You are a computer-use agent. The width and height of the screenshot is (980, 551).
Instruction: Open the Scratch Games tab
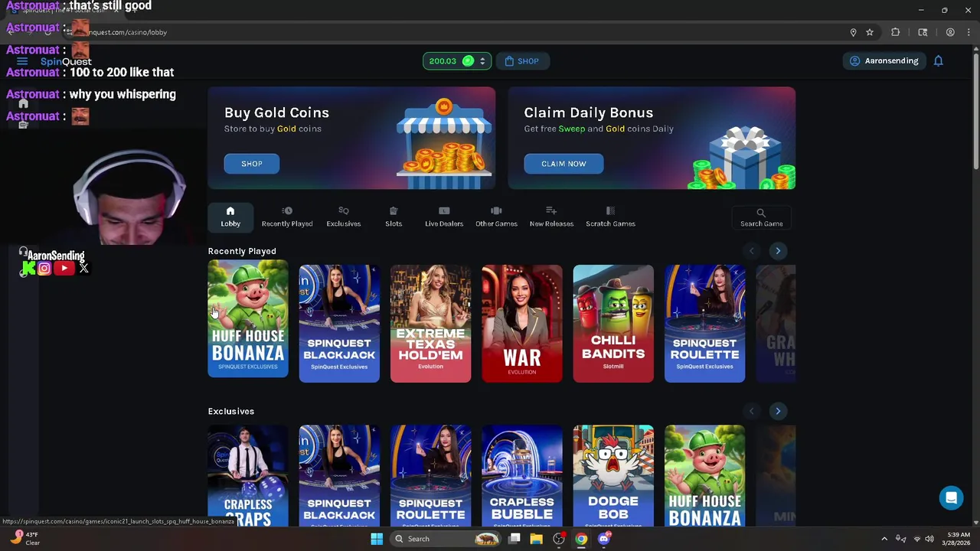tap(610, 217)
